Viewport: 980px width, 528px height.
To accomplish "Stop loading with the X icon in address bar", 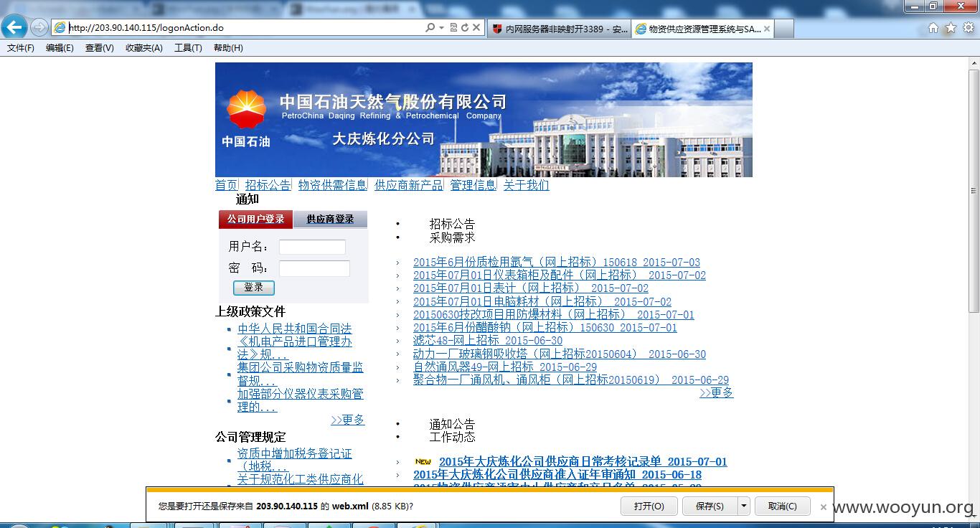I will (476, 27).
